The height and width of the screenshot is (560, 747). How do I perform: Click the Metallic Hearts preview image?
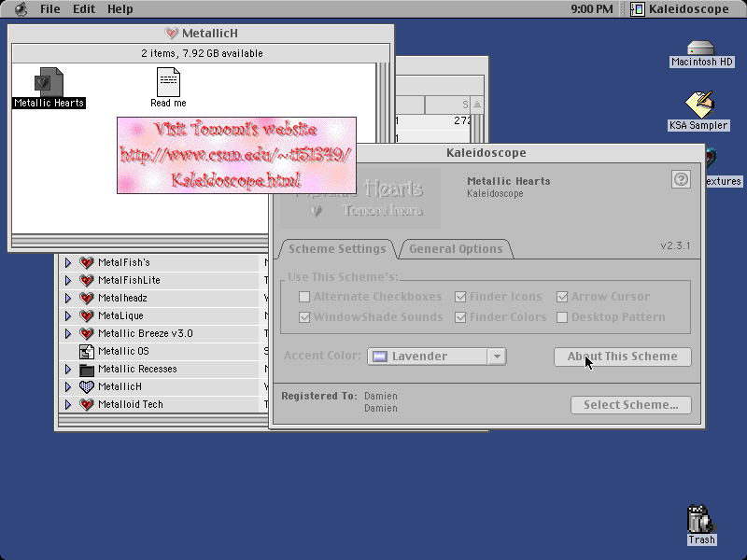(360, 198)
